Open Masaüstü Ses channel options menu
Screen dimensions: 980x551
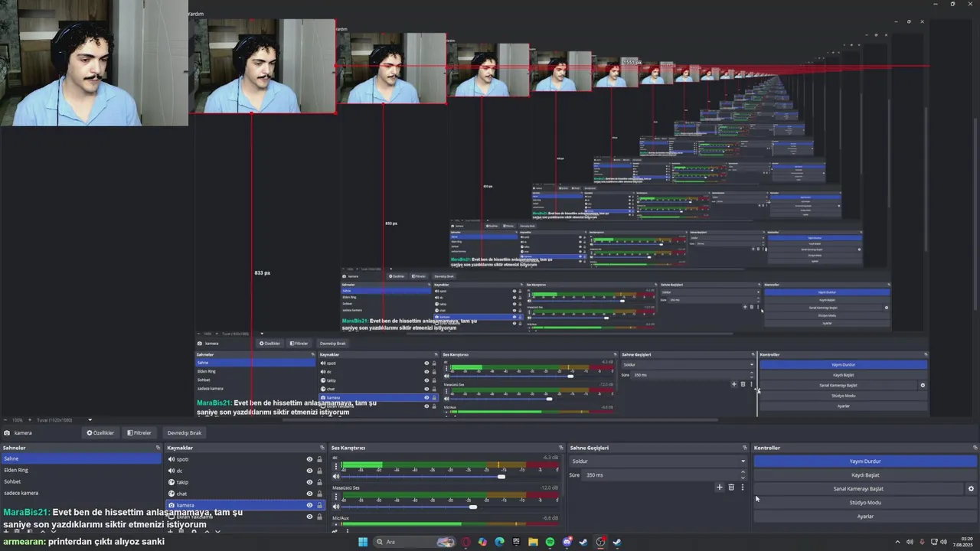pos(335,496)
